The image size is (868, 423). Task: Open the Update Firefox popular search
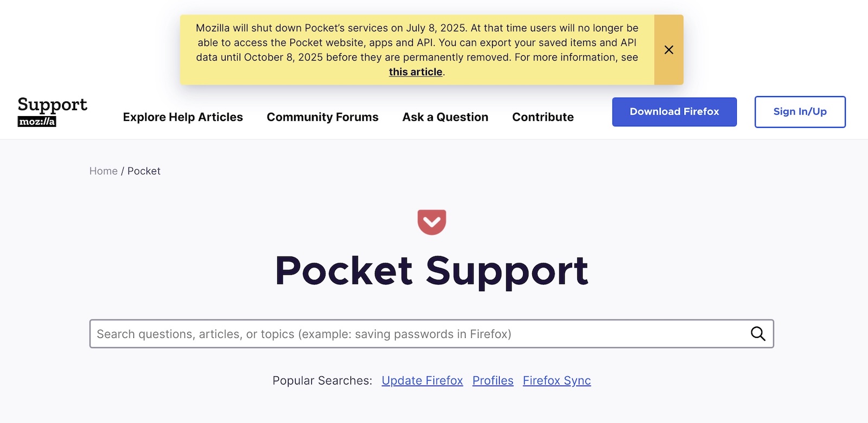click(422, 381)
